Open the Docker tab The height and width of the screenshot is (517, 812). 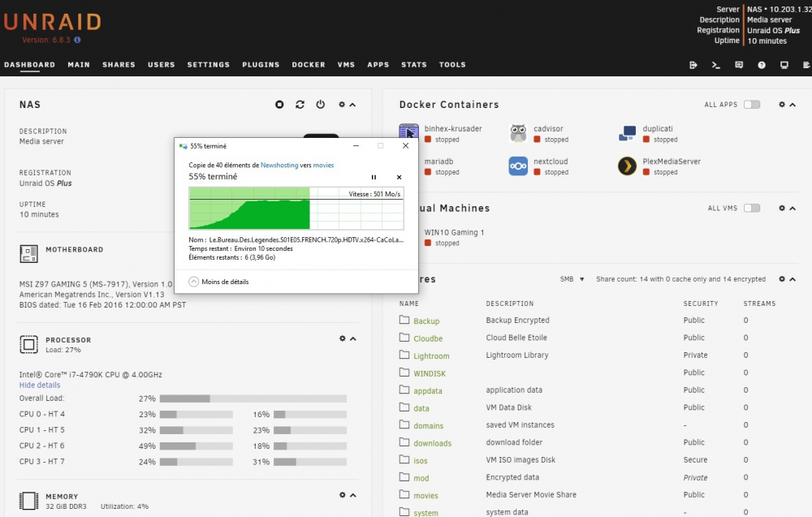pos(308,65)
